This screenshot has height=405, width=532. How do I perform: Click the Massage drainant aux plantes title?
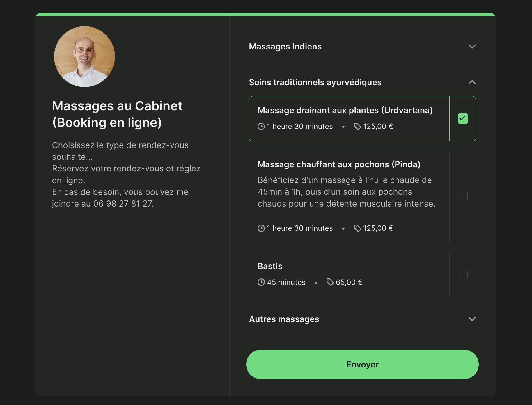click(345, 110)
